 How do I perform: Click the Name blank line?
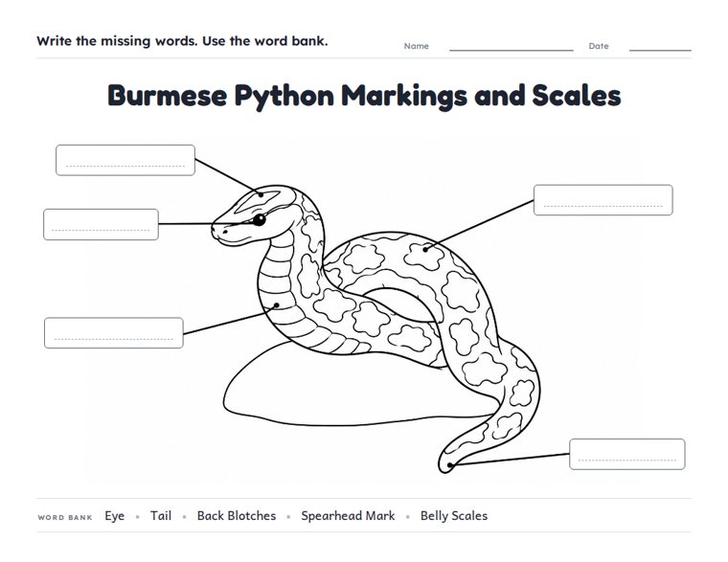click(x=512, y=50)
